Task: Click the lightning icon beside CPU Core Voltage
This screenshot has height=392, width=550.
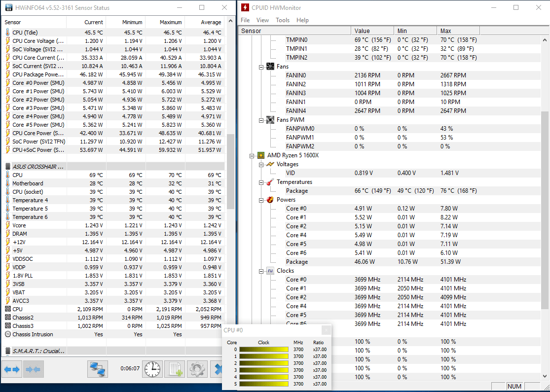Action: (x=8, y=40)
